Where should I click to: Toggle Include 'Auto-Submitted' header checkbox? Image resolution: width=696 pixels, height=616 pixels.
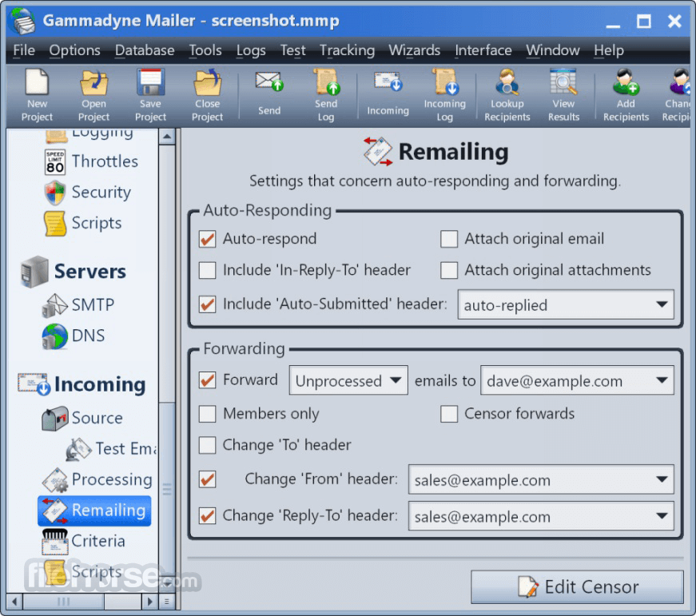tap(207, 304)
